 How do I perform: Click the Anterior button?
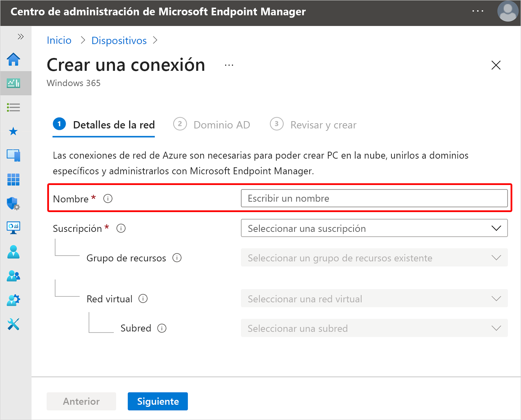coord(81,401)
